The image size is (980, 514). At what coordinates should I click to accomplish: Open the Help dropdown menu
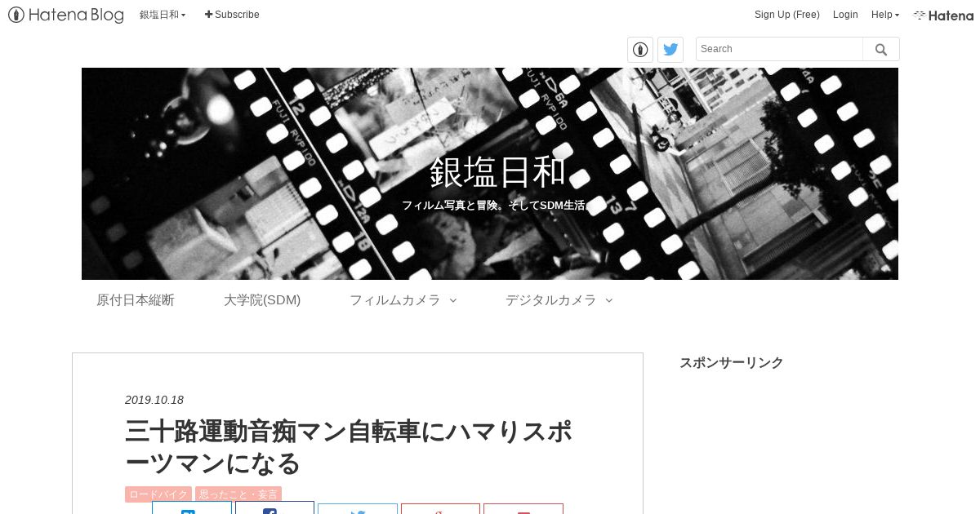[x=885, y=15]
